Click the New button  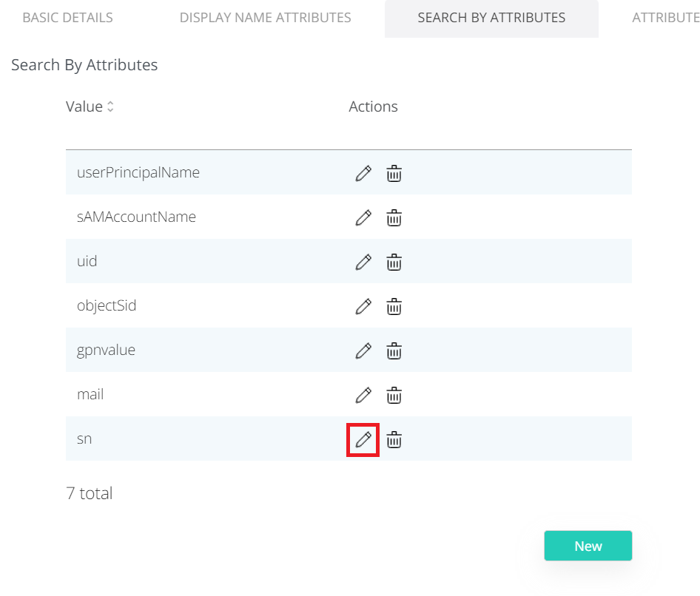(588, 546)
